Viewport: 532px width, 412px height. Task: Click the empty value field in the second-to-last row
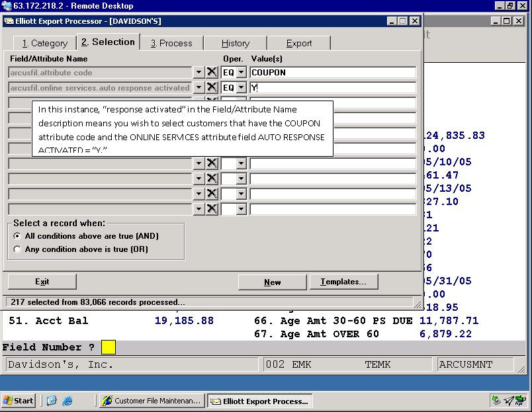333,194
